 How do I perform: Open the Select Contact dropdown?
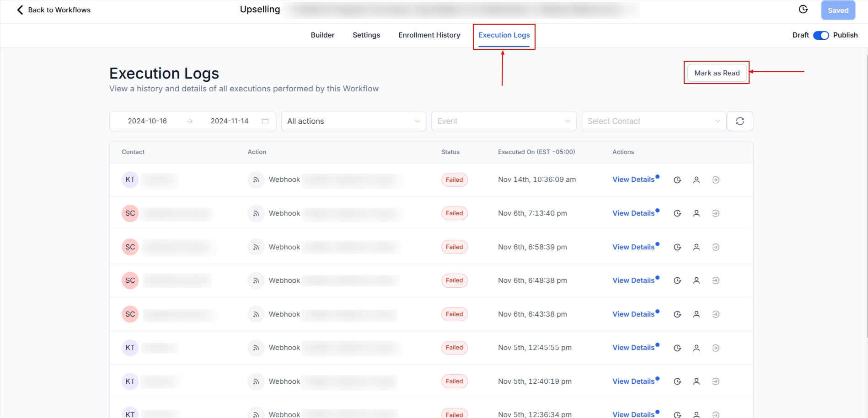[653, 121]
